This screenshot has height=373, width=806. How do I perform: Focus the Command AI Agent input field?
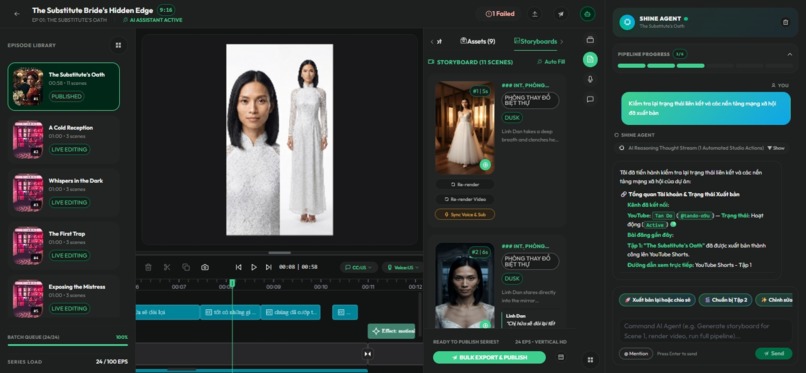(705, 330)
